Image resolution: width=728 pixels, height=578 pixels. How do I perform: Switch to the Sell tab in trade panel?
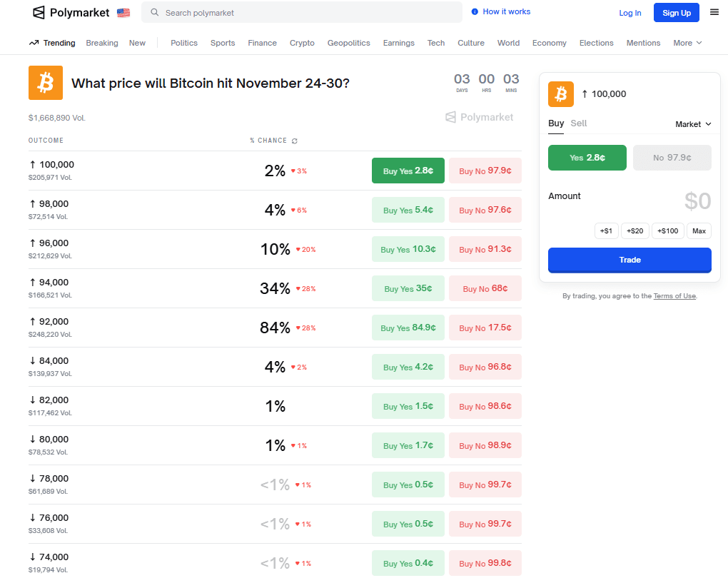click(x=579, y=123)
